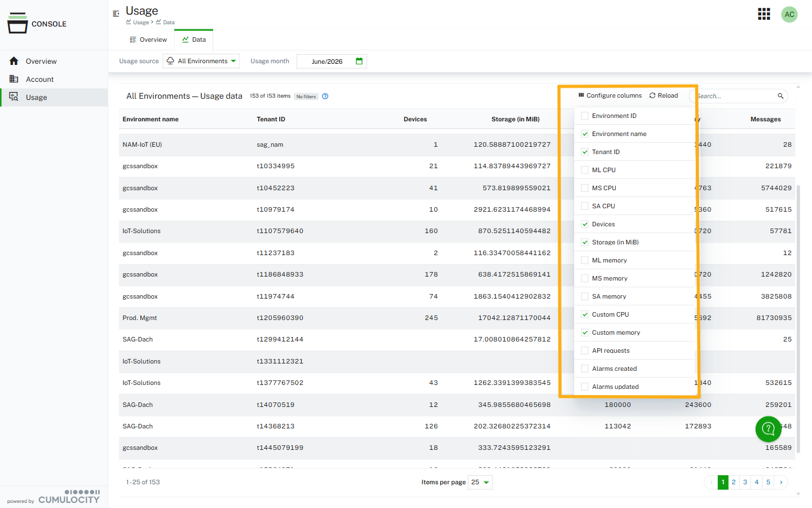Select the Prod. Mgmt environment cell
This screenshot has width=812, height=508.
coord(139,318)
